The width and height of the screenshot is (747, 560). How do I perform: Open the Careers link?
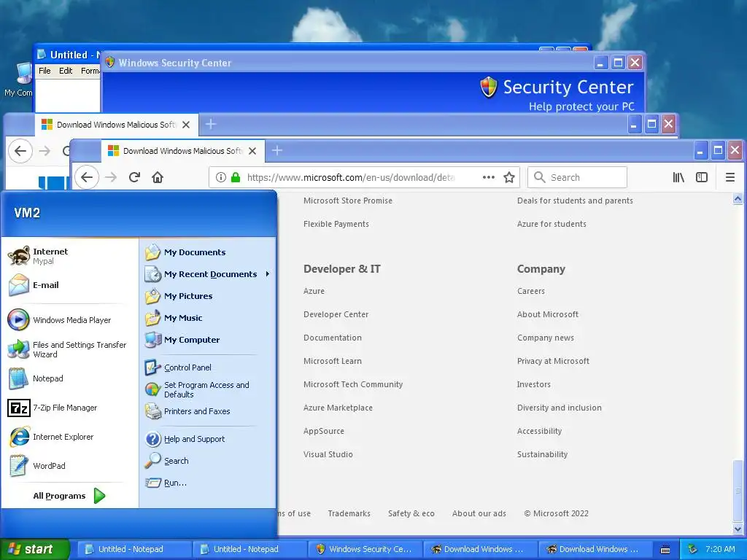pos(531,291)
